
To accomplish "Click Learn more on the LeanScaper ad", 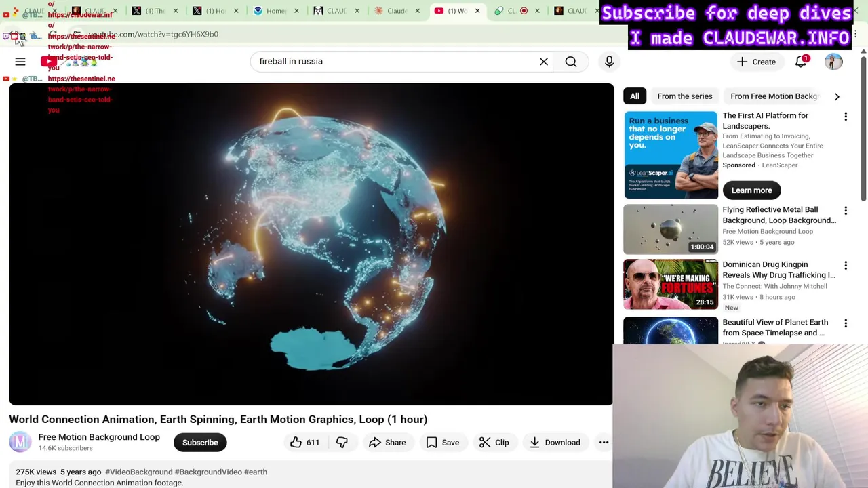I will pyautogui.click(x=751, y=190).
